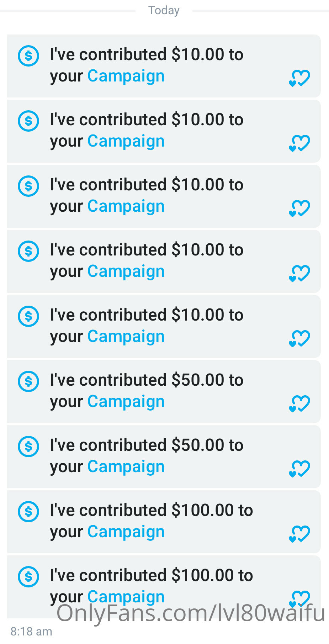Click the 8:18 am message timestamp

pyautogui.click(x=31, y=632)
